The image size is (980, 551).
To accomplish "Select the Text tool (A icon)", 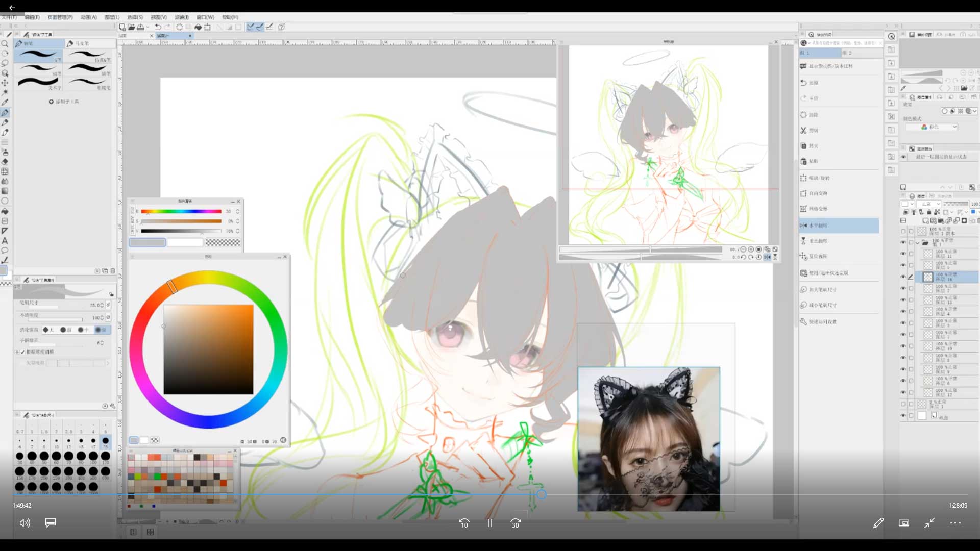I will click(x=5, y=241).
